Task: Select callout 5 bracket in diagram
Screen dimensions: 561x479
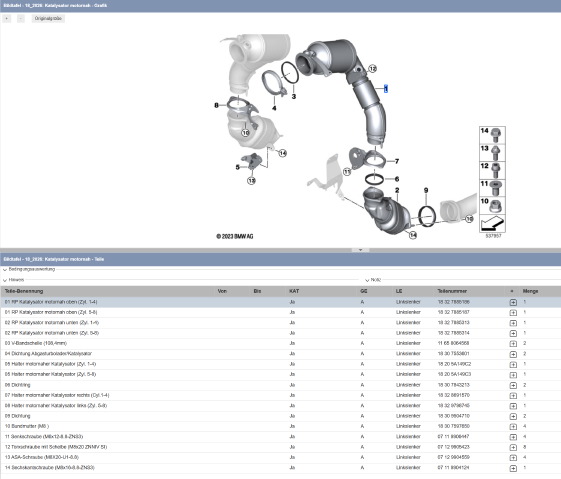Action: click(238, 167)
